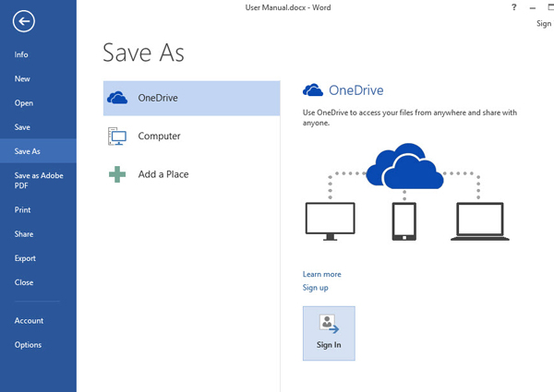Click the Sign up link
The image size is (554, 392).
coord(315,288)
